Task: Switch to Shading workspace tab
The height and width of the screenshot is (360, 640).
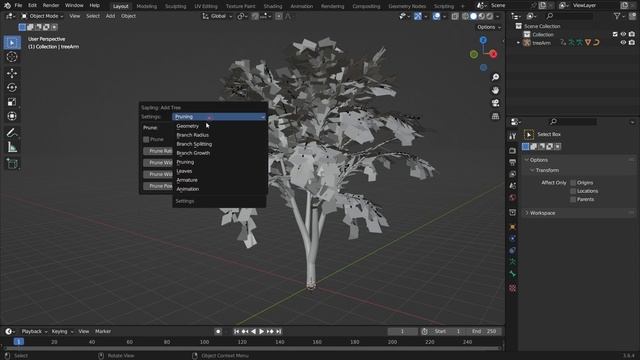Action: (273, 6)
